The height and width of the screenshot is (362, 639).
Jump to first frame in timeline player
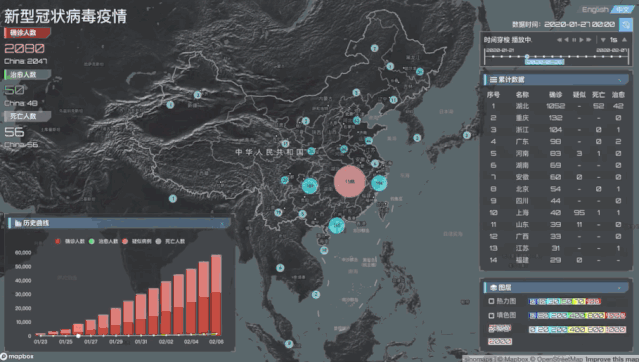559,40
